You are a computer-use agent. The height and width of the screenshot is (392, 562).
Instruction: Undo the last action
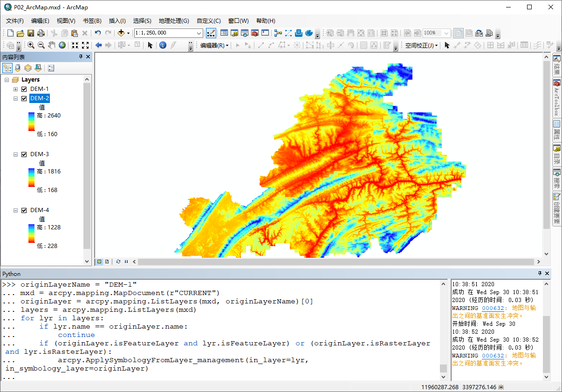tap(97, 33)
